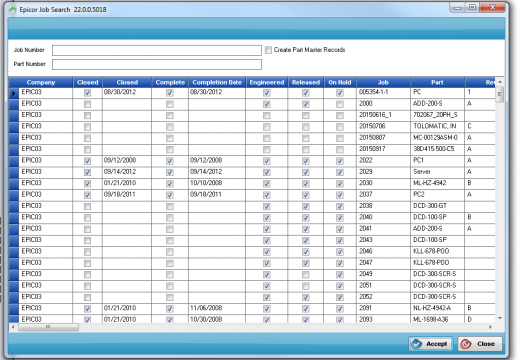Select the current row indicator arrow for job 005354-1-1
The image size is (520, 360).
[14, 93]
